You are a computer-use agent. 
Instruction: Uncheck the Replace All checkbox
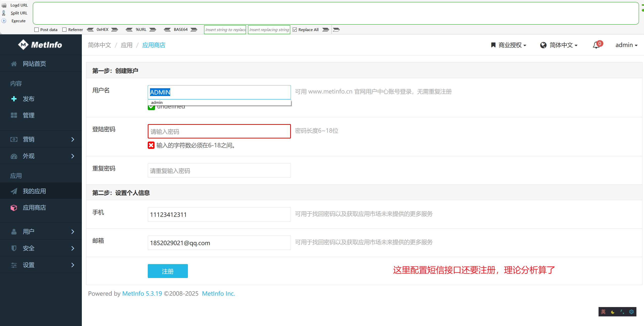click(x=295, y=30)
